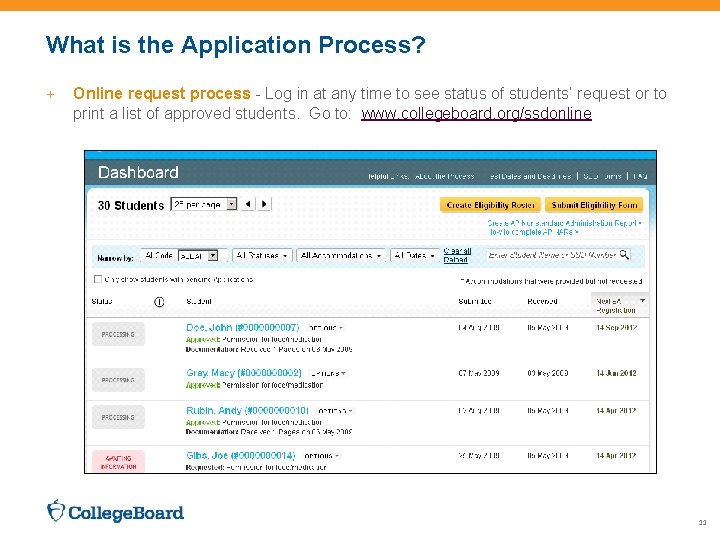
Task: Click the Online request process heading text
Action: coord(162,94)
